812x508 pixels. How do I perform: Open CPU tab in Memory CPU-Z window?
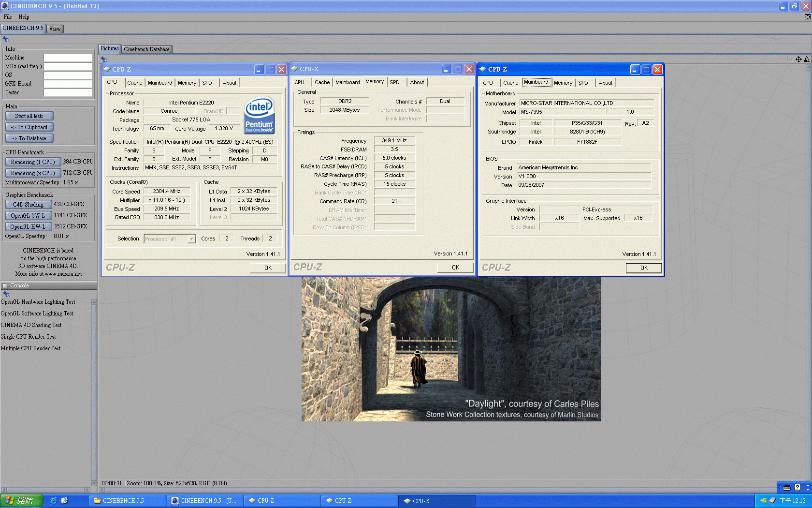[300, 82]
